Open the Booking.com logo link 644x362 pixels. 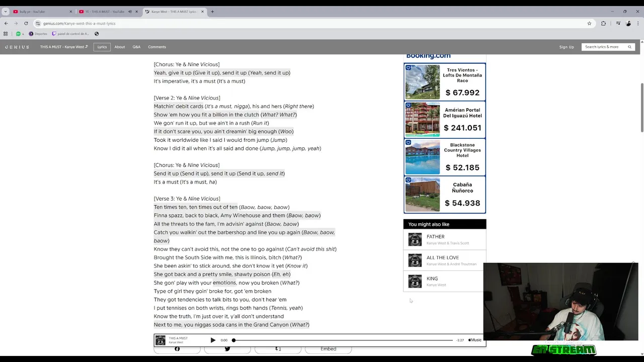coord(428,56)
